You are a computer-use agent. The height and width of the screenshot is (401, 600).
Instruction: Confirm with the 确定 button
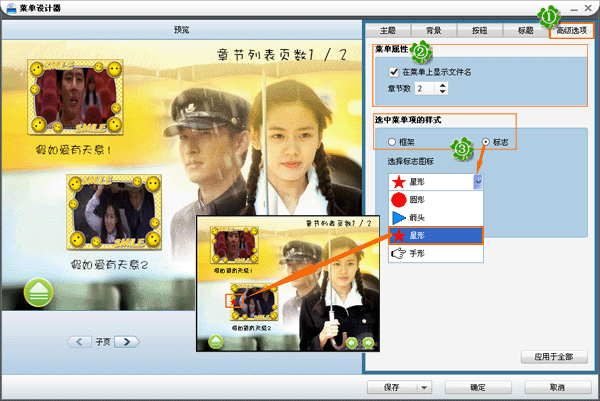pyautogui.click(x=478, y=387)
